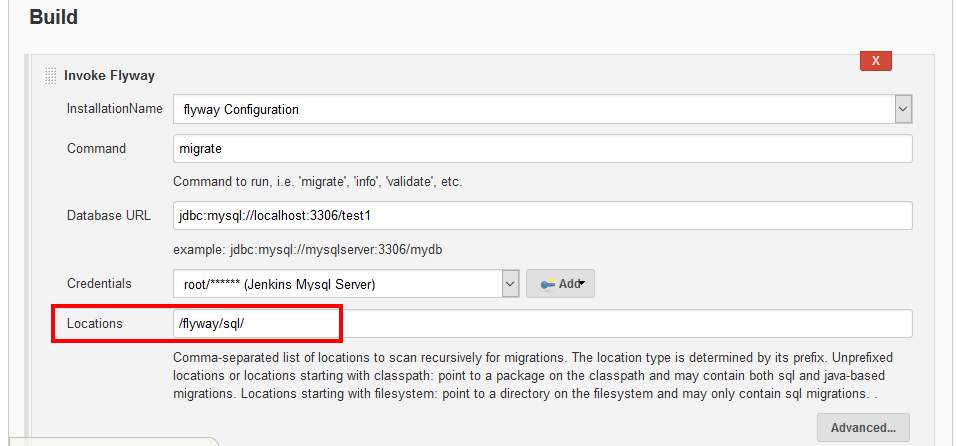The height and width of the screenshot is (446, 957).
Task: Select the Locations input with /flyway/sql/
Action: pos(542,324)
